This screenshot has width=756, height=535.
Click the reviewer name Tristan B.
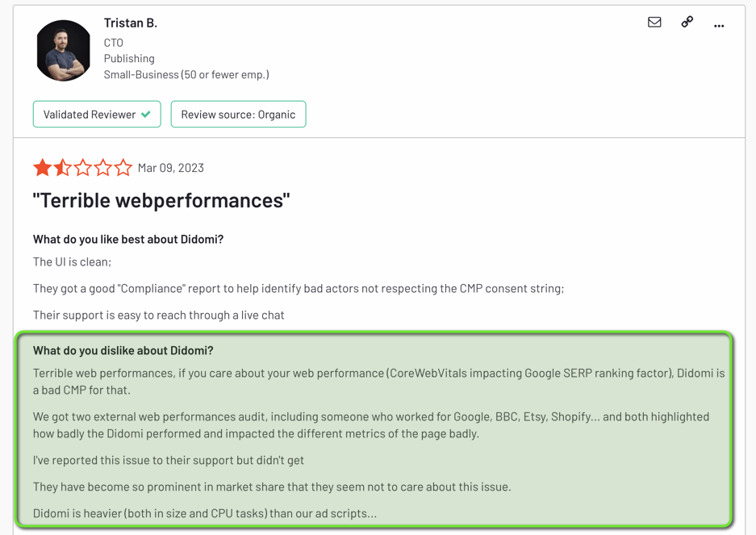tap(131, 23)
